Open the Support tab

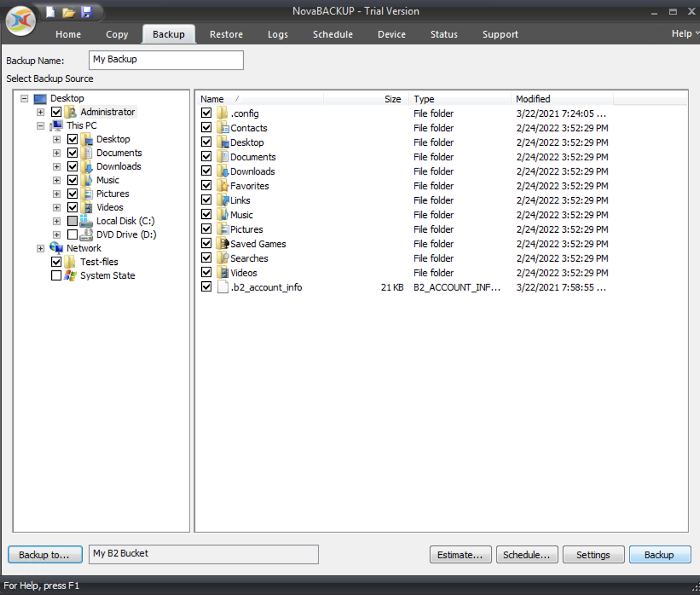pyautogui.click(x=500, y=35)
